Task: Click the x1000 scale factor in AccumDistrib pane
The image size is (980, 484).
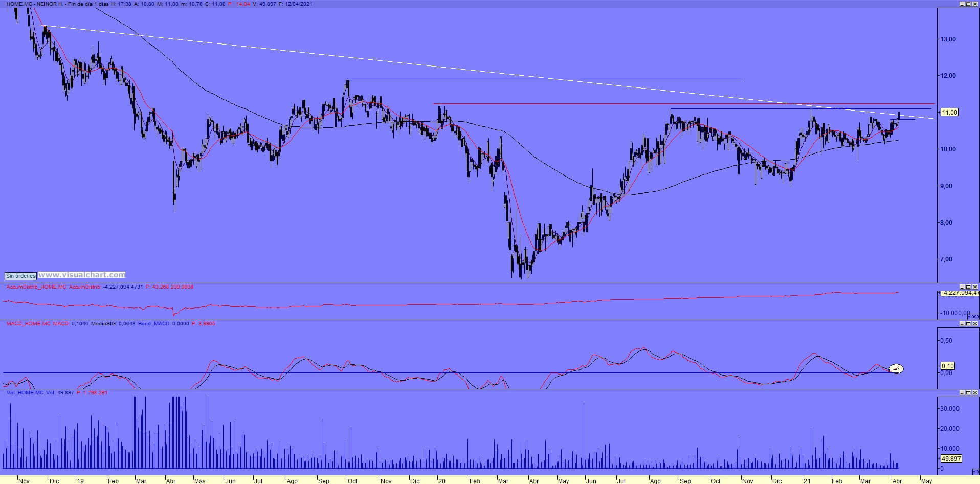Action: click(974, 317)
